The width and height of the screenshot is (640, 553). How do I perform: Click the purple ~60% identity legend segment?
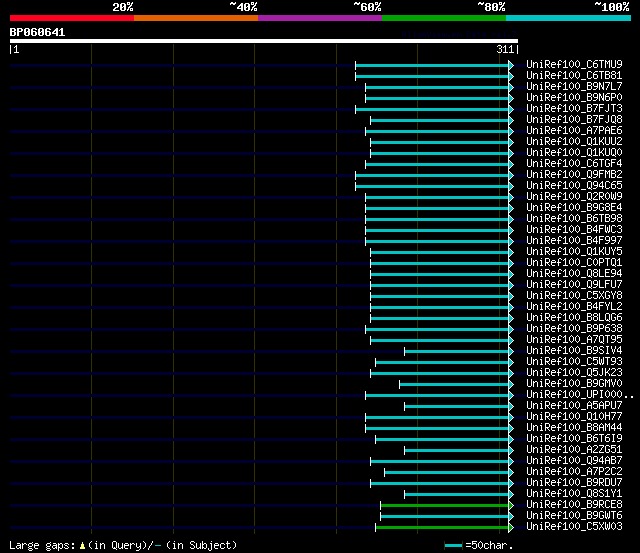click(x=320, y=18)
